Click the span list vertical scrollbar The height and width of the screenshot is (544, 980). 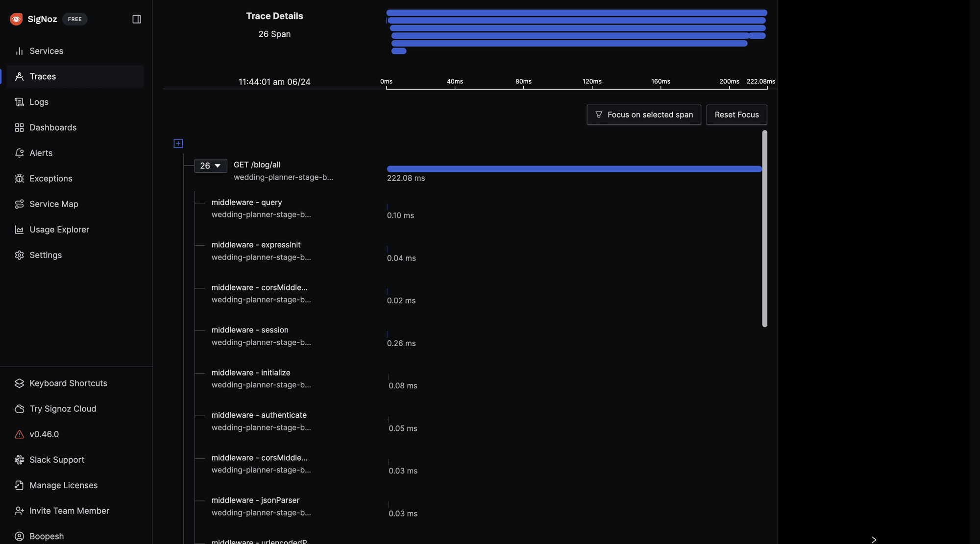pos(764,229)
